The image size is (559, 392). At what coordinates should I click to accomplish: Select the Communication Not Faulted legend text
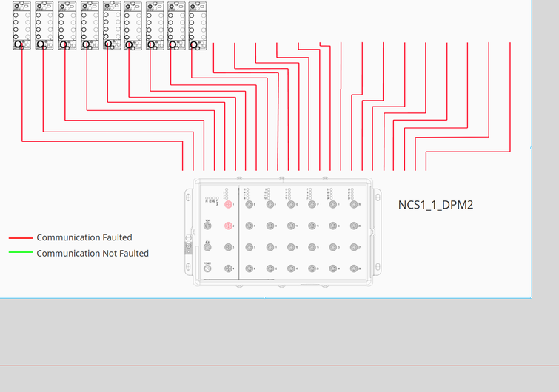93,254
